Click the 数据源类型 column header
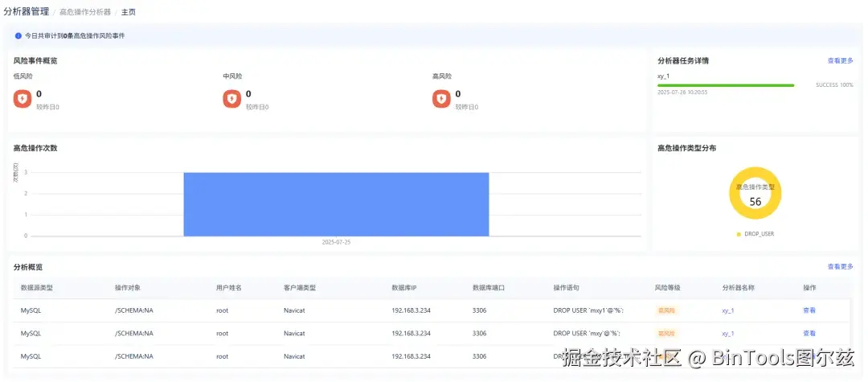 [36, 288]
